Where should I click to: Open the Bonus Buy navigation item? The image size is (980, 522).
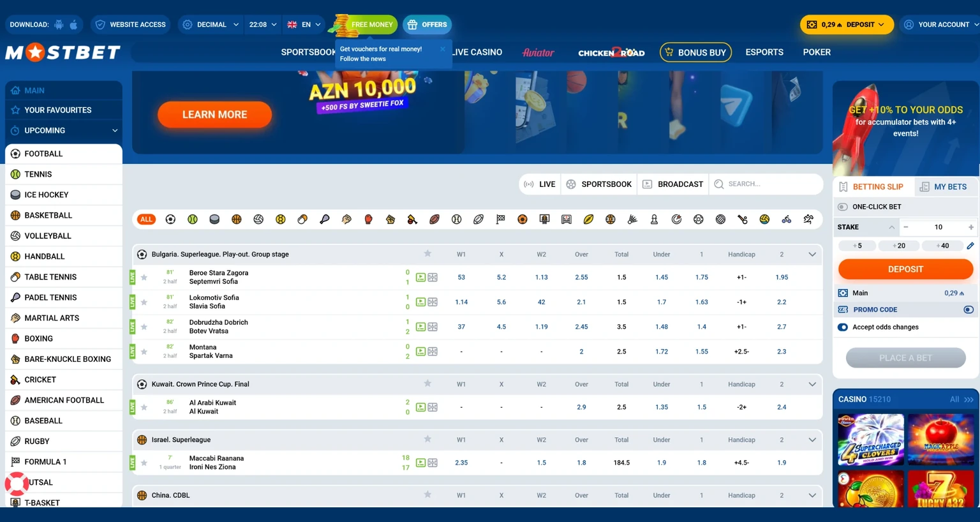[695, 52]
